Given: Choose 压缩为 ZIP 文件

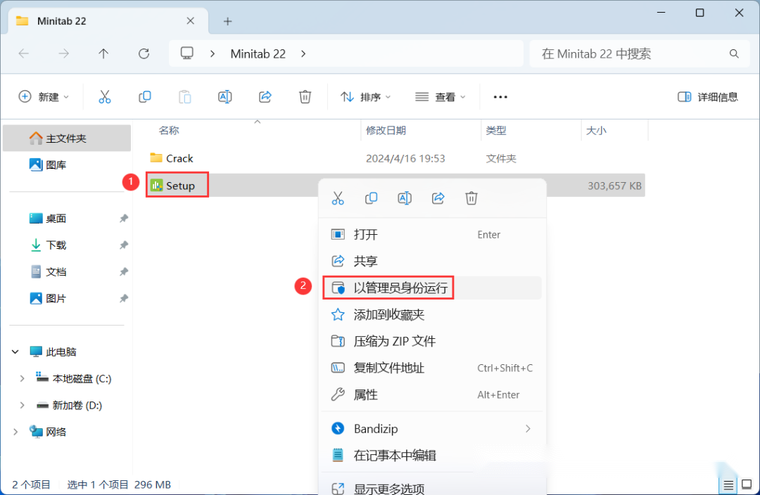Looking at the screenshot, I should coord(432,341).
